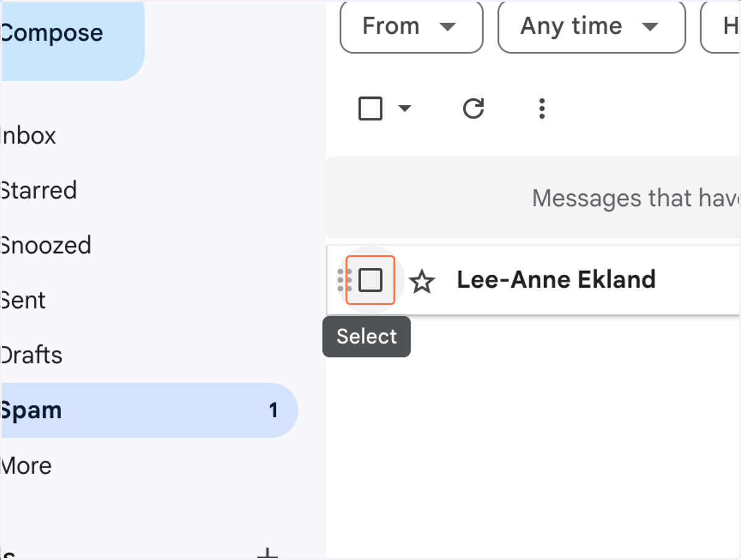Tick the select-all checkbox in toolbar
Screen dimensions: 741x560
click(371, 109)
